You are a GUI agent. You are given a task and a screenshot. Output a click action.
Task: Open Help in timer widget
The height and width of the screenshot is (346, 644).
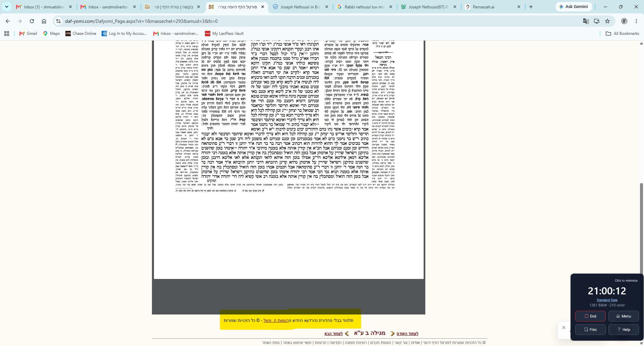(x=624, y=330)
